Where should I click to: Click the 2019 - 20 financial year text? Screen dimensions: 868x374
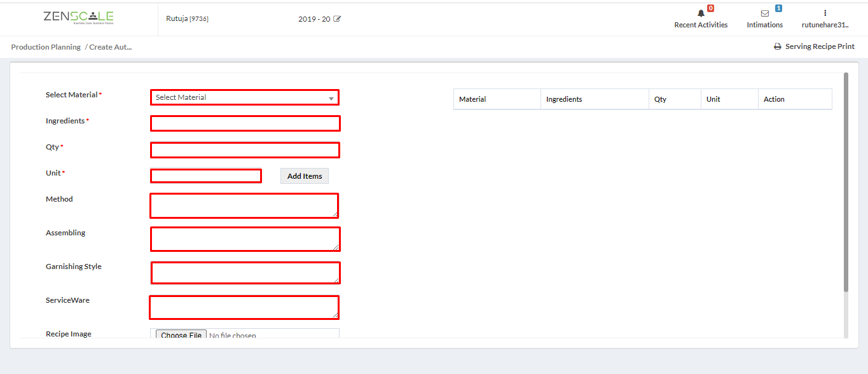click(314, 19)
